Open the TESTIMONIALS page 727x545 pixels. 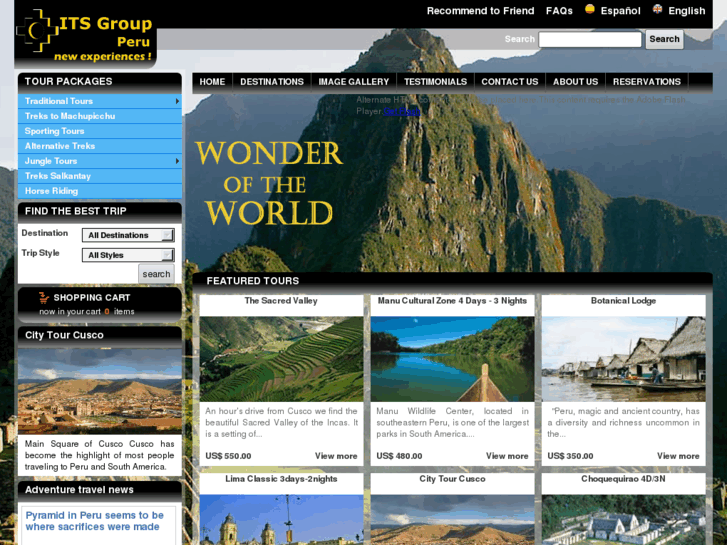435,82
